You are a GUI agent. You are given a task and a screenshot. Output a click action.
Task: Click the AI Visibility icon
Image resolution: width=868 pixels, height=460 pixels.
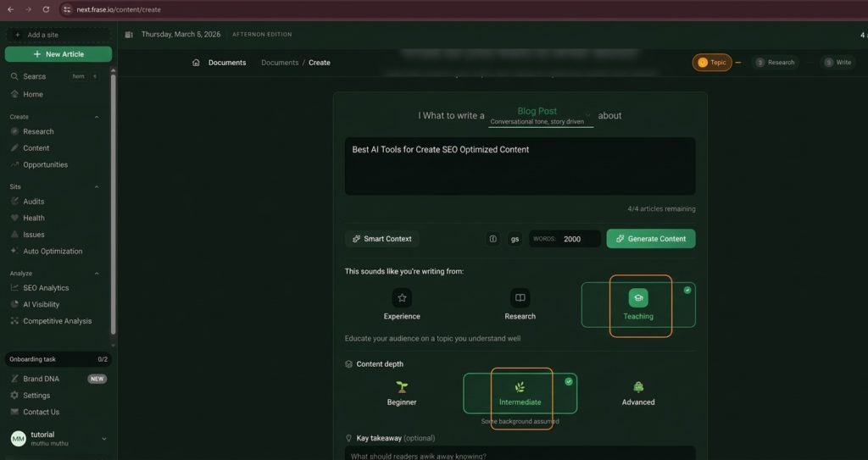coord(15,304)
